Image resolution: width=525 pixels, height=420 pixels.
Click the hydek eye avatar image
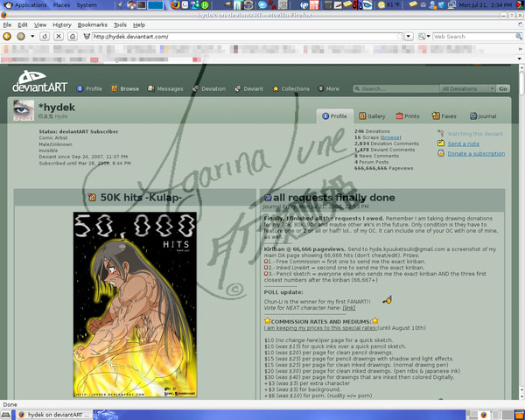[x=24, y=110]
